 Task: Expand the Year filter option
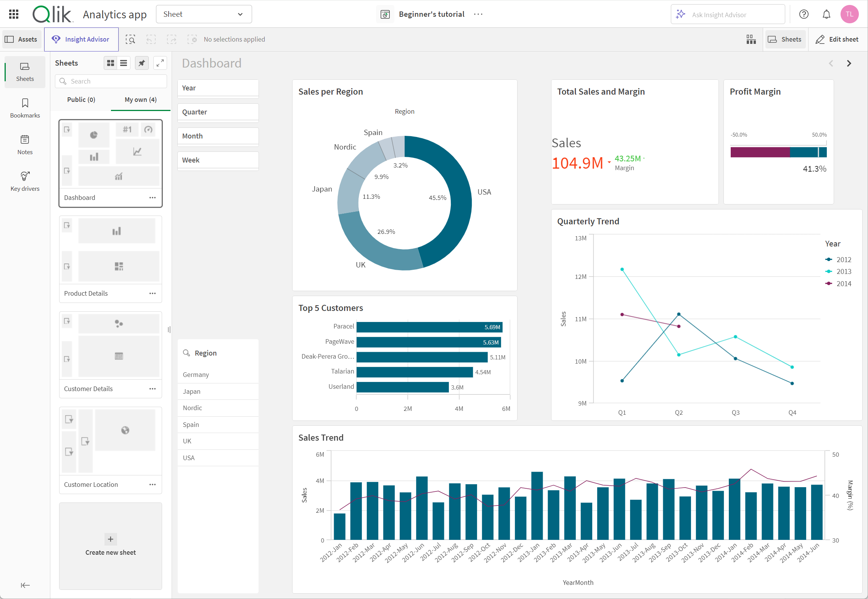218,88
